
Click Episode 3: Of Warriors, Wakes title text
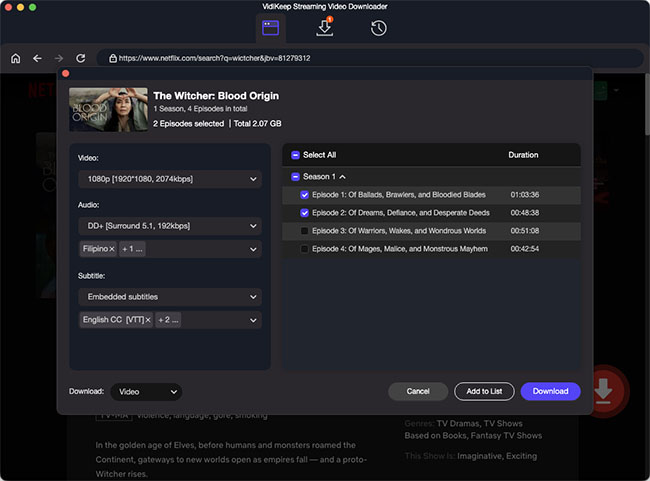pyautogui.click(x=399, y=231)
